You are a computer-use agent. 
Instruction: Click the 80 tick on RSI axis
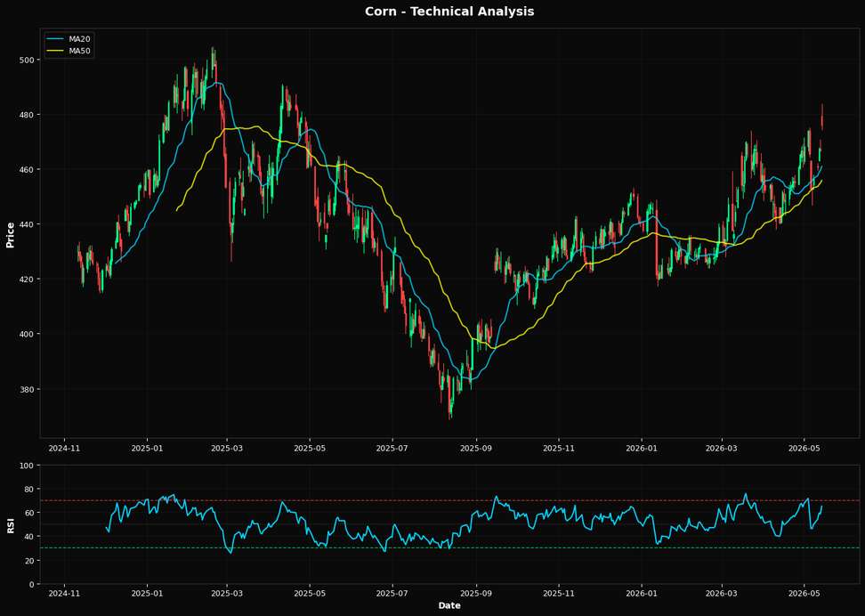(x=30, y=489)
